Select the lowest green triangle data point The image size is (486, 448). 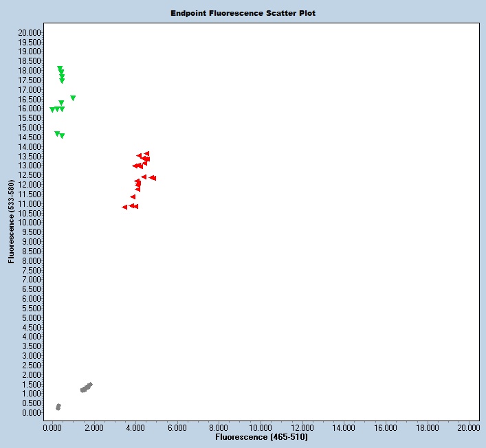(62, 136)
